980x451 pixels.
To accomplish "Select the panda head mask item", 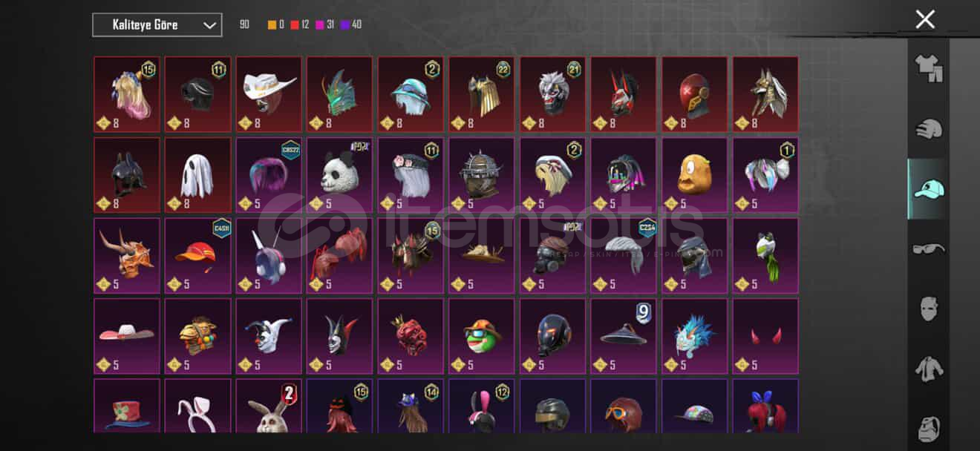I will pos(339,175).
